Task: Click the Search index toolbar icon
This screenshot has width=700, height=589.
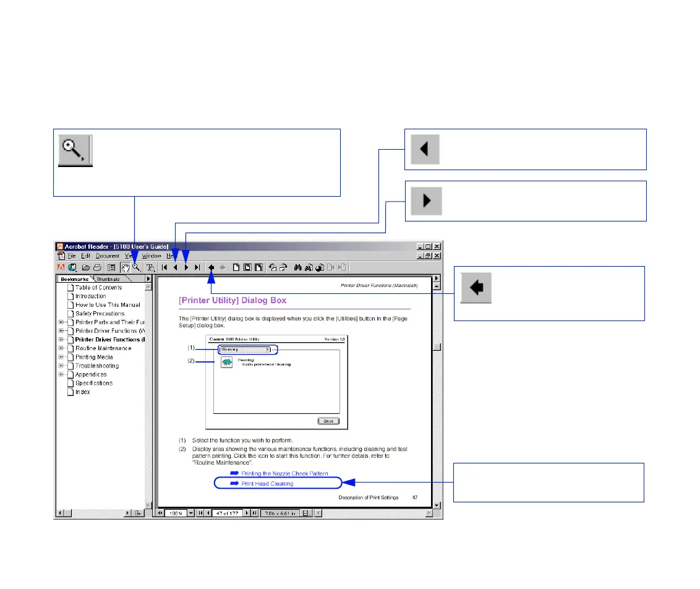Action: click(320, 267)
